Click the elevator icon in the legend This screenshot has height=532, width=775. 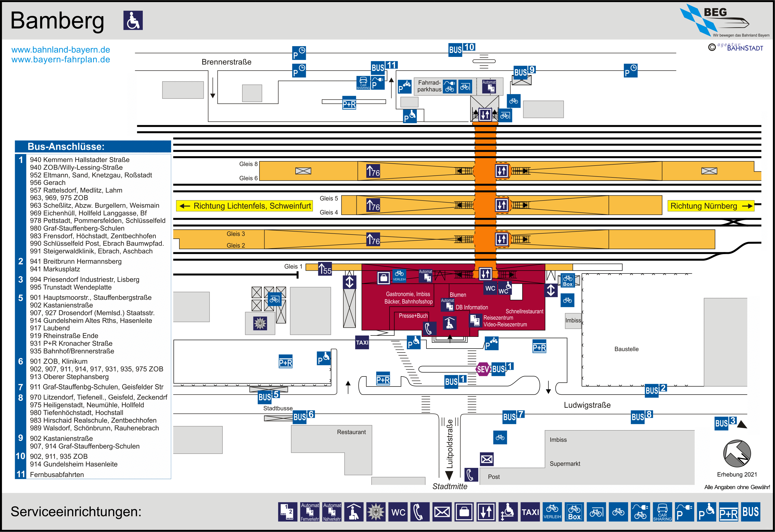pyautogui.click(x=486, y=512)
